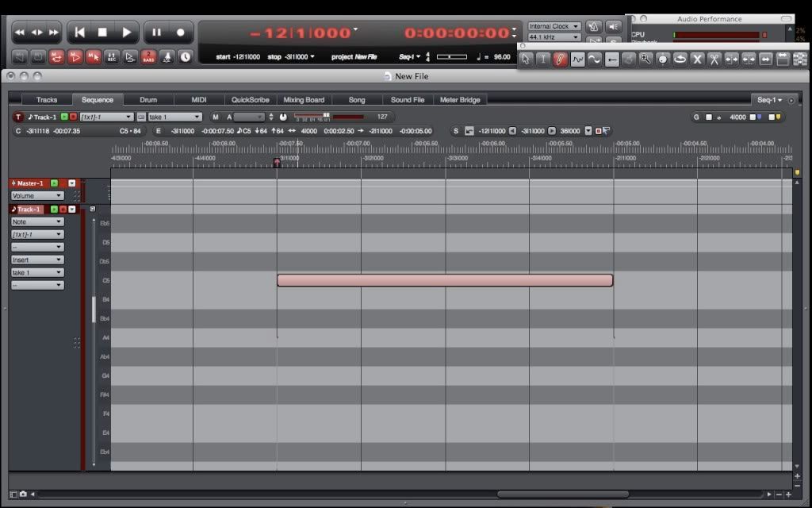Toggle play-enable on Track-1 in track list
Screen dimensions: 812x508
(x=54, y=210)
